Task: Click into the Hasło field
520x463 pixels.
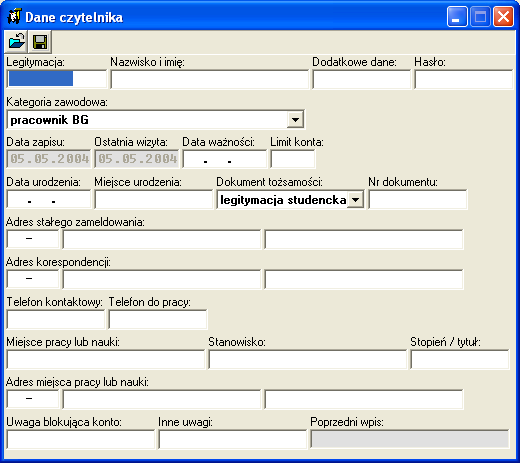Action: coord(463,79)
